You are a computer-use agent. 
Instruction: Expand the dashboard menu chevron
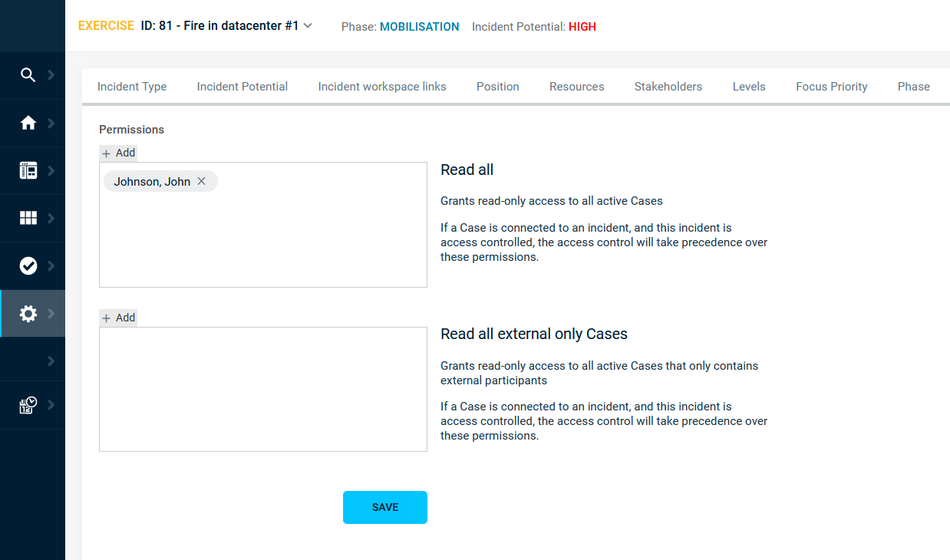(51, 170)
